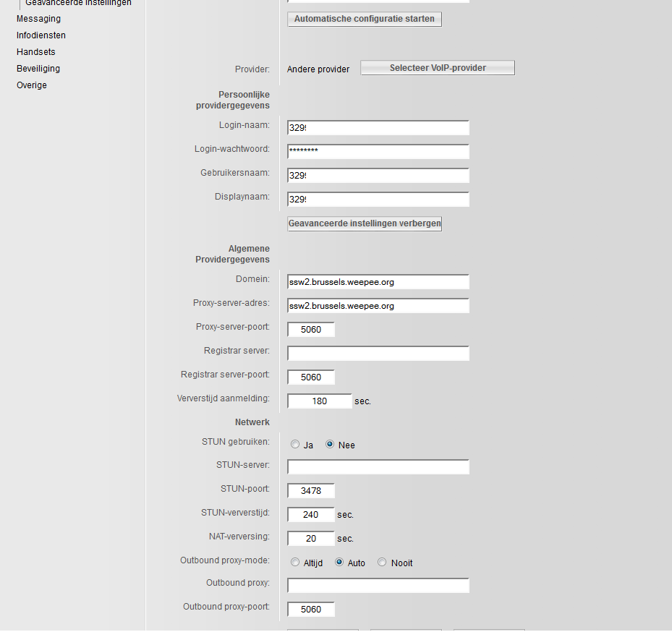Screen dimensions: 672x632
Task: Choose Altijd for Outbound proxy-mode
Action: (295, 563)
